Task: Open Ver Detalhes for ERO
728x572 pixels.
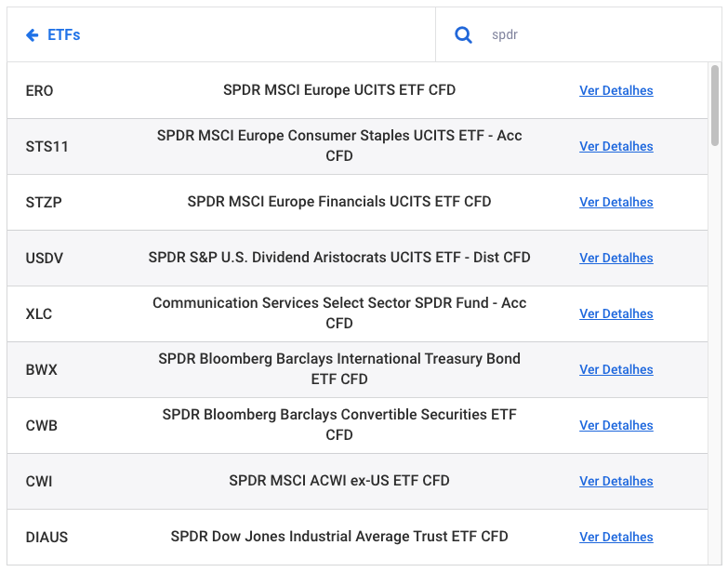Action: coord(616,90)
